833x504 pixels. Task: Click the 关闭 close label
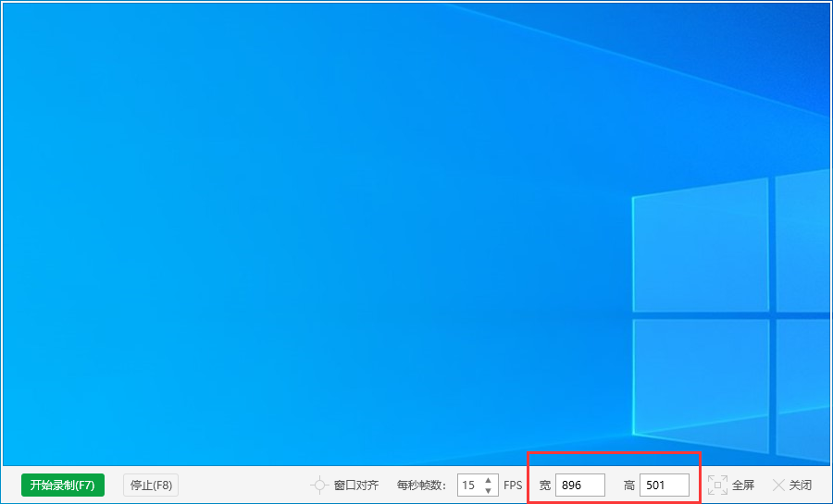point(800,485)
